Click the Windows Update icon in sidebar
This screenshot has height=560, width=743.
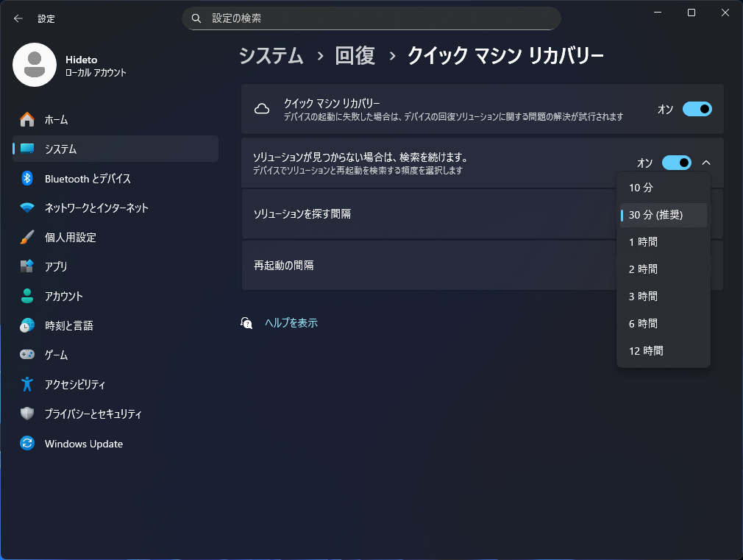28,443
